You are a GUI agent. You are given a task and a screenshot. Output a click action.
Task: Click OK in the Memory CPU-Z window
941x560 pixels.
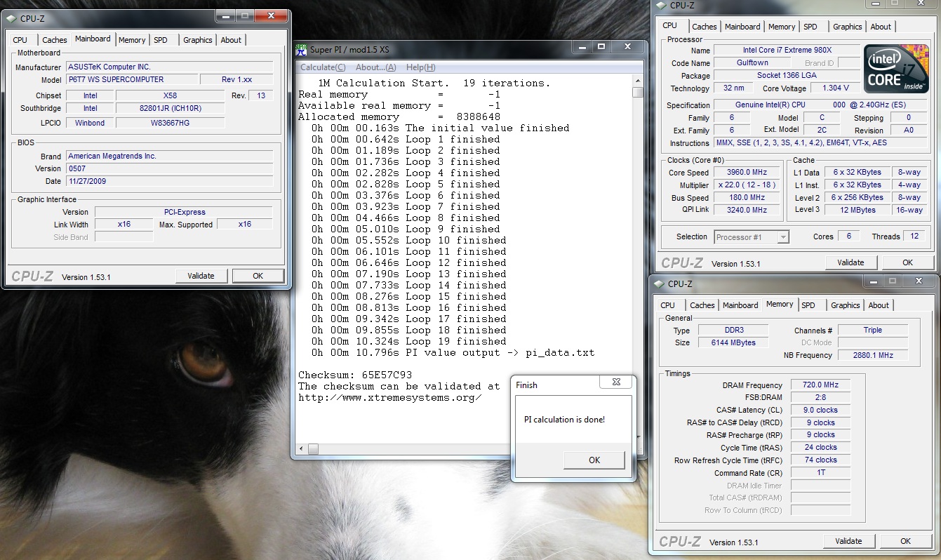point(906,541)
